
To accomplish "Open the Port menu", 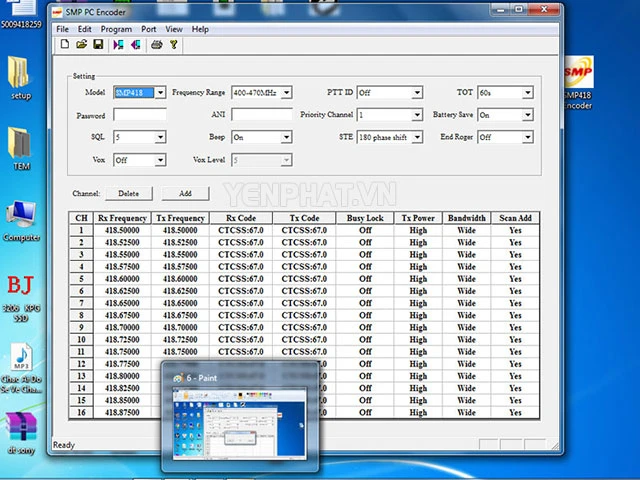I will (x=149, y=29).
